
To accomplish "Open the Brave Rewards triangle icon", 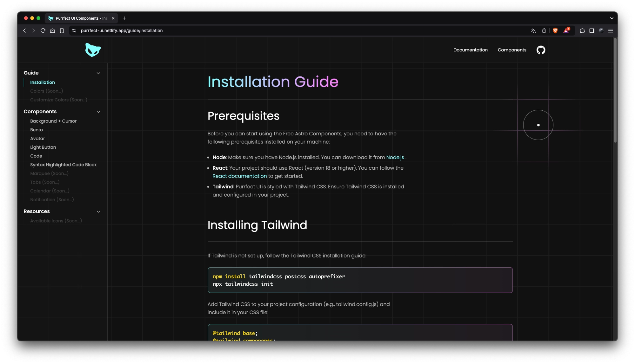I will (x=566, y=30).
